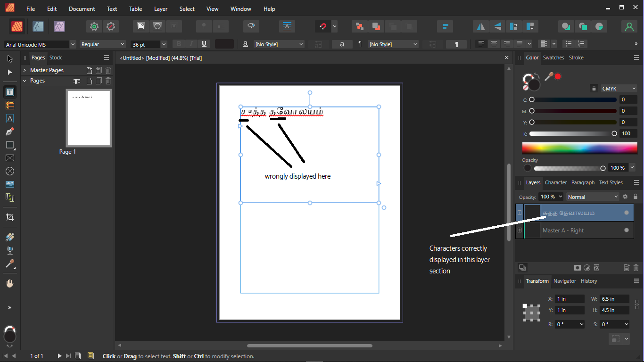Select the View hand tool
Image resolution: width=644 pixels, height=362 pixels.
9,283
